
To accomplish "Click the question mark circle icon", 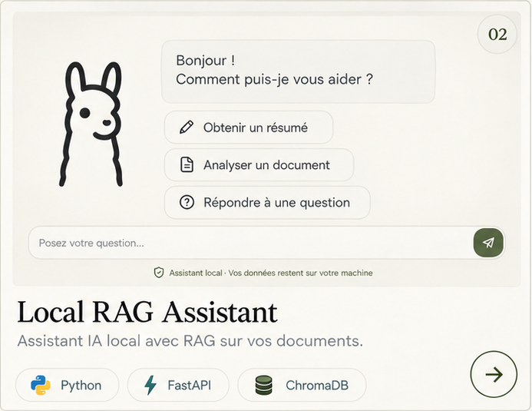I will [187, 202].
